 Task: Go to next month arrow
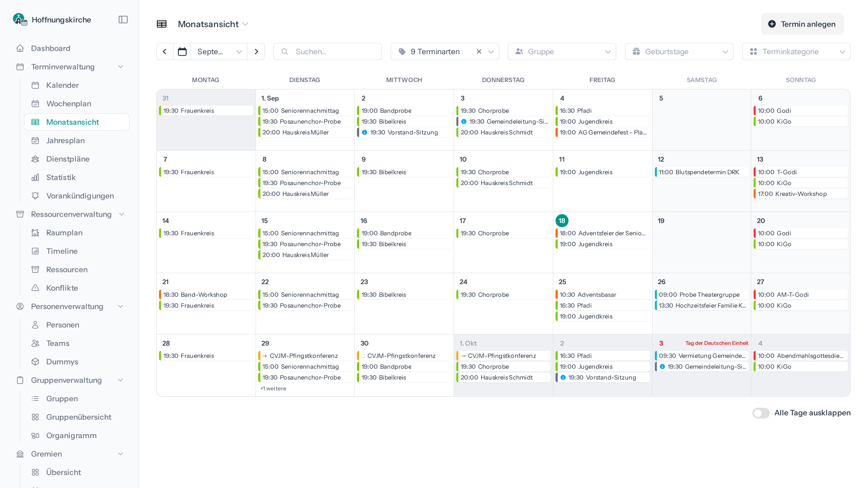coord(256,52)
